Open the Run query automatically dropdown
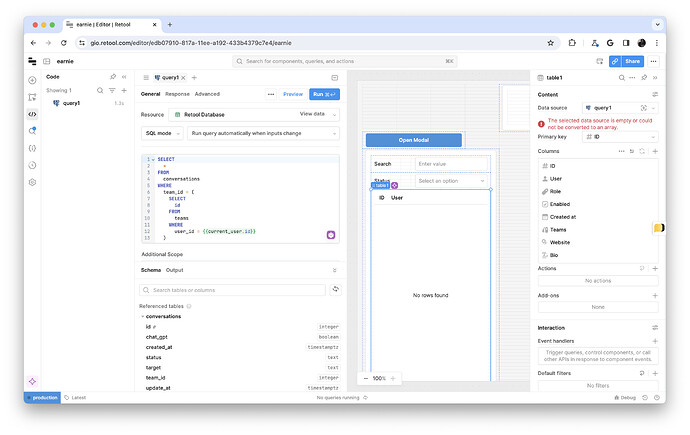690x435 pixels. [x=264, y=133]
